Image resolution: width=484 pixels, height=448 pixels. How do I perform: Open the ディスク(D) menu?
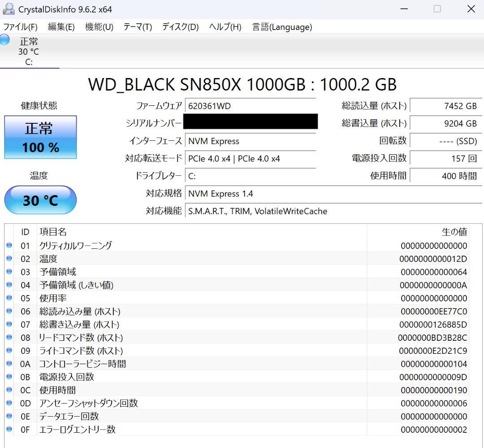click(181, 27)
